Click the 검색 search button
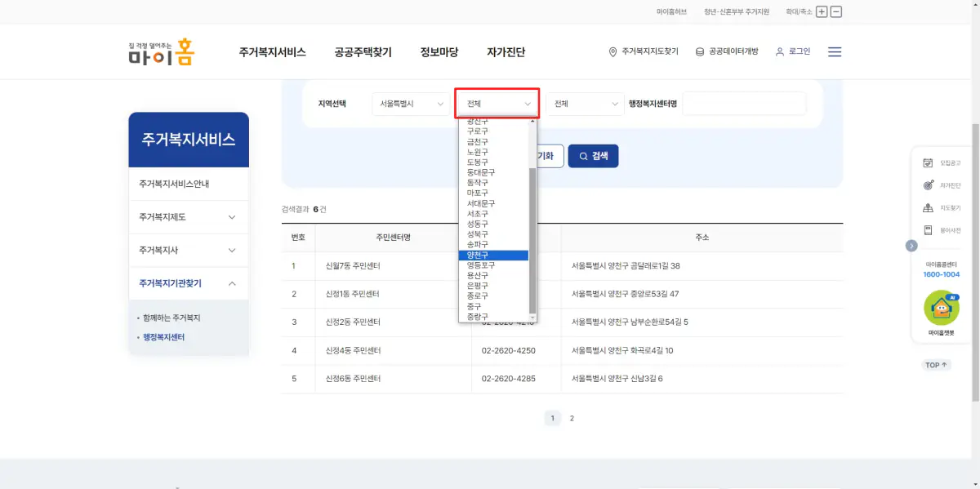The image size is (980, 489). pos(593,156)
